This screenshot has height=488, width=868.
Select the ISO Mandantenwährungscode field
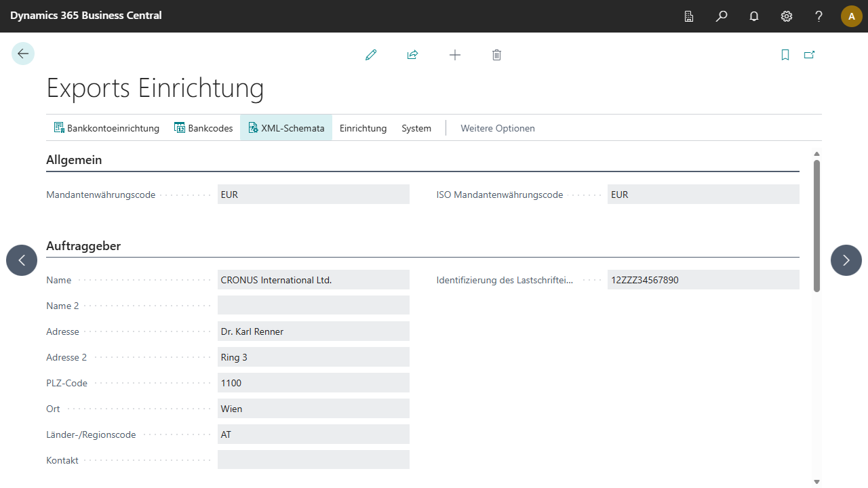tap(703, 195)
